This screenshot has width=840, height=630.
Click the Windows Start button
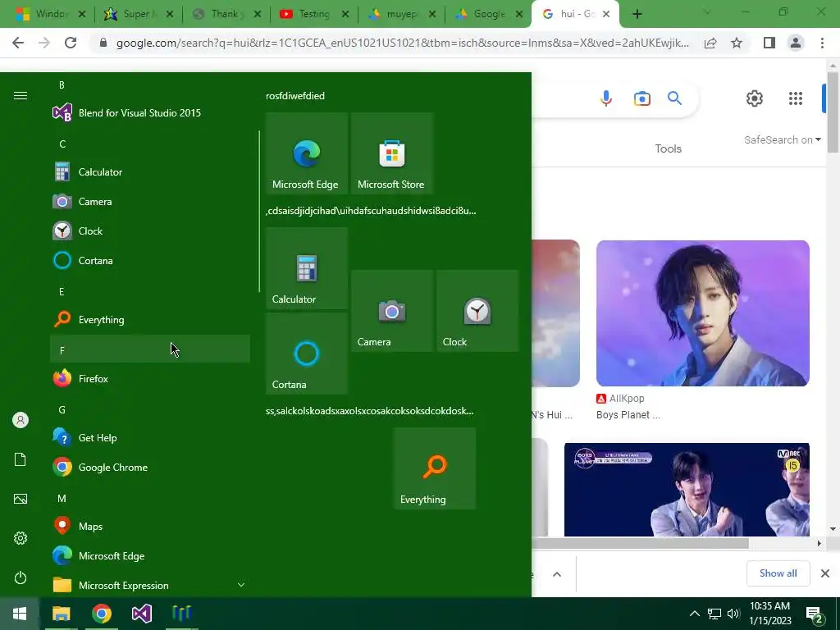tap(20, 614)
